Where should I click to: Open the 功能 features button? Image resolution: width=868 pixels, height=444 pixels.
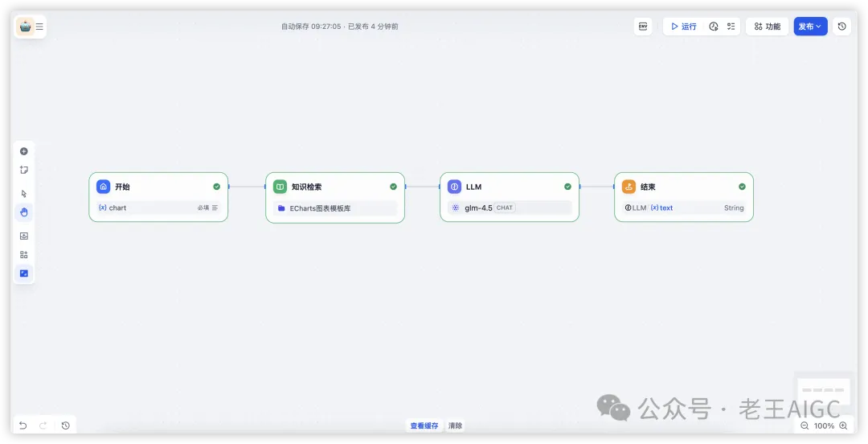pos(768,26)
